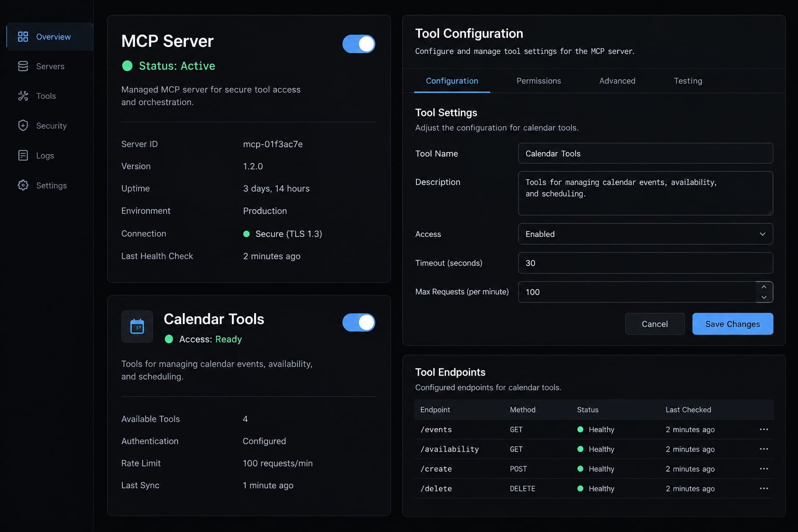Viewport: 798px width, 532px height.
Task: Open the Settings gear icon
Action: click(x=23, y=185)
